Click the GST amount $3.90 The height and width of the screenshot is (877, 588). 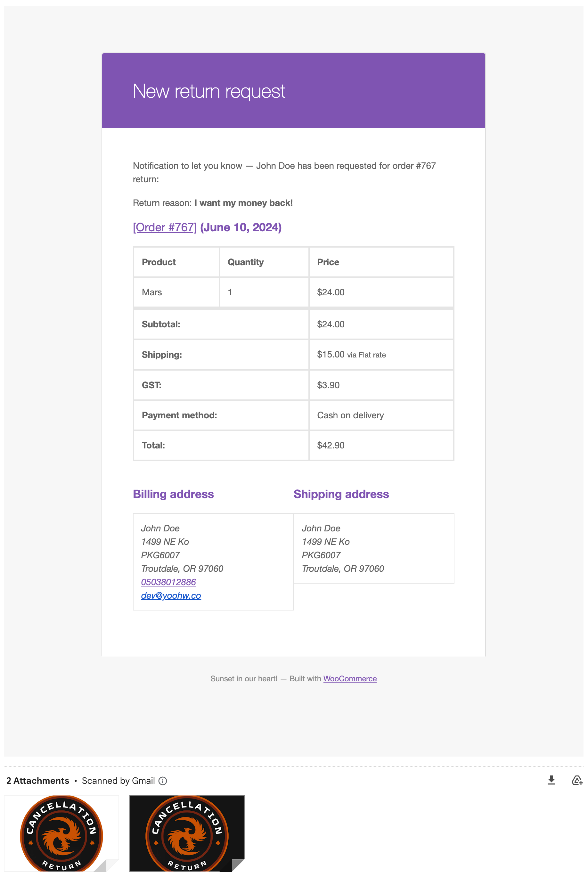(328, 385)
